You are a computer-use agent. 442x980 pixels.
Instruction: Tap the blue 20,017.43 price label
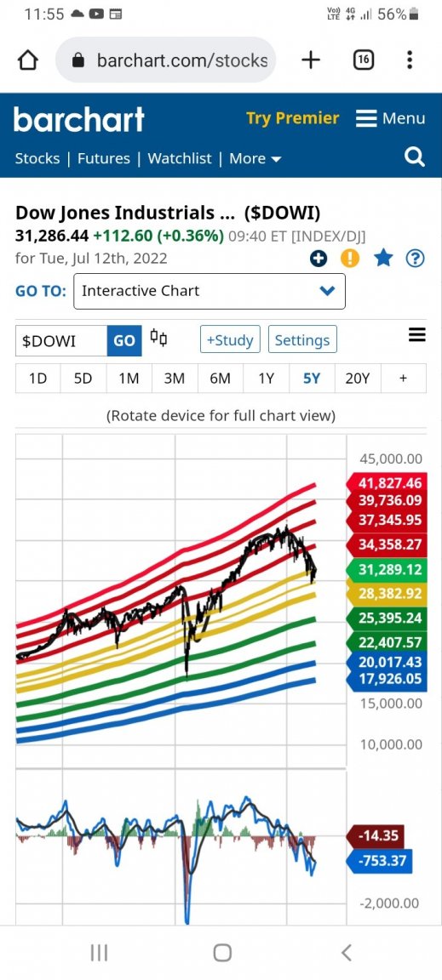(x=387, y=662)
